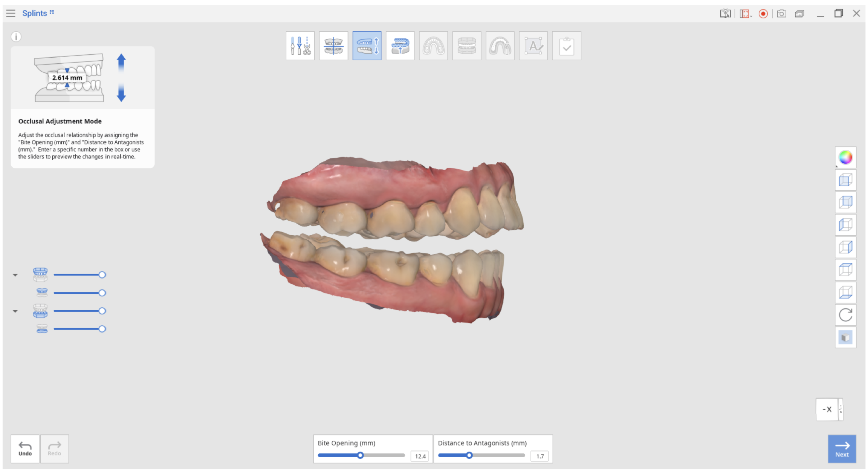
Task: Click the Bite Opening slider handle
Action: tap(361, 455)
